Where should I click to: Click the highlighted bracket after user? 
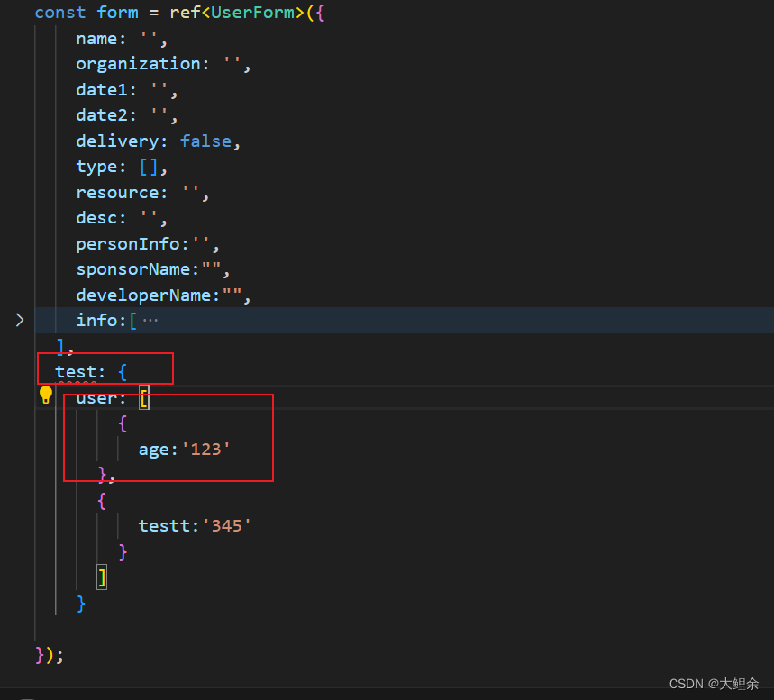point(144,397)
